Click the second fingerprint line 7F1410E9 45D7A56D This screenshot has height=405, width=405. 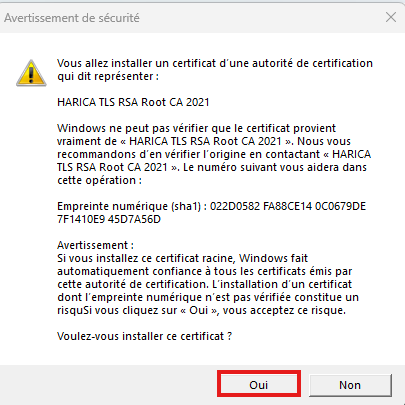pyautogui.click(x=109, y=219)
